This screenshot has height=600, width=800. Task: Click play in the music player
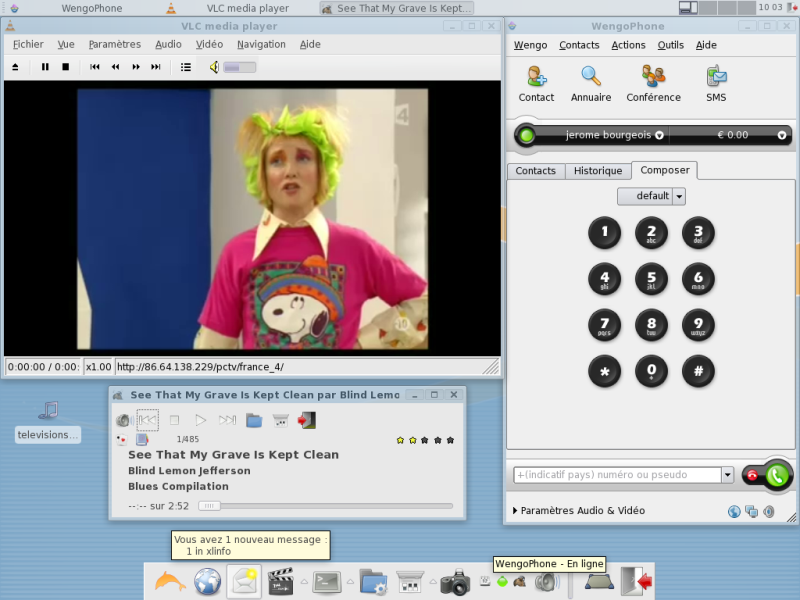(x=201, y=420)
